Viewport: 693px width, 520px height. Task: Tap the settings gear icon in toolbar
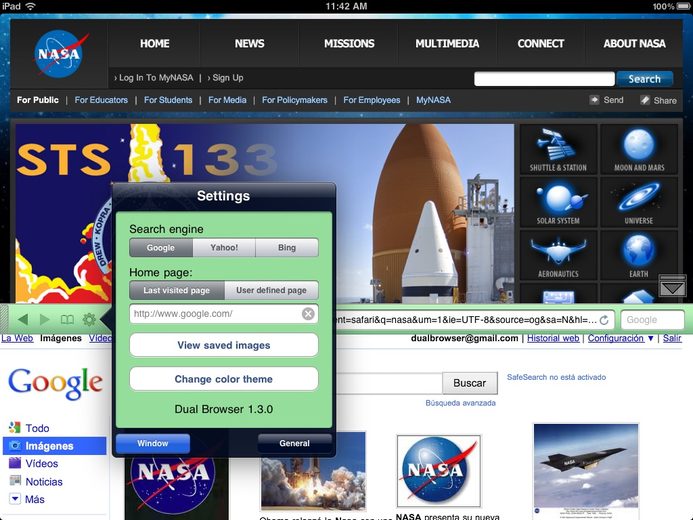[89, 319]
